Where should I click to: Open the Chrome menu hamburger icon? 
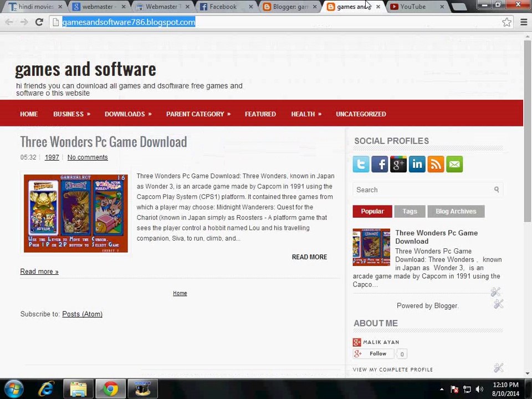point(524,22)
